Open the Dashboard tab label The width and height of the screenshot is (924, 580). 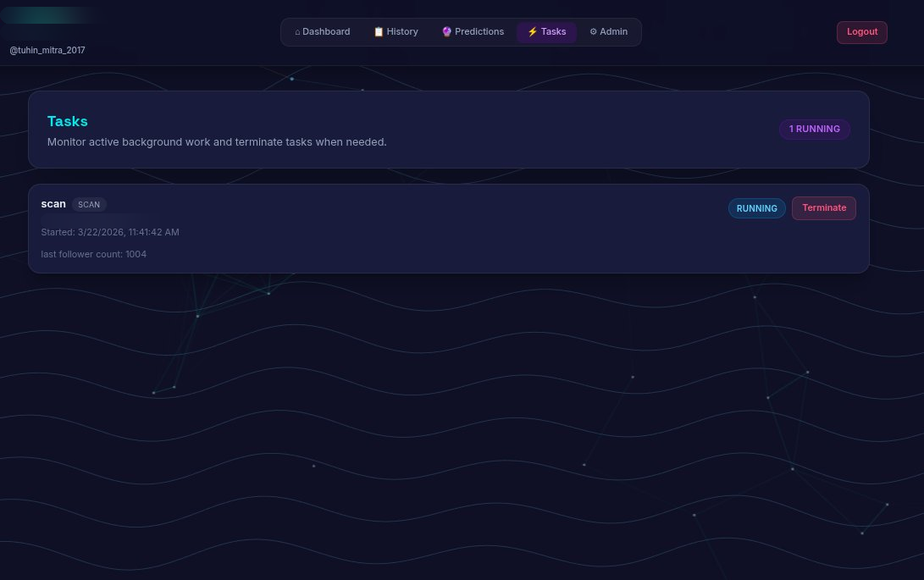click(326, 32)
